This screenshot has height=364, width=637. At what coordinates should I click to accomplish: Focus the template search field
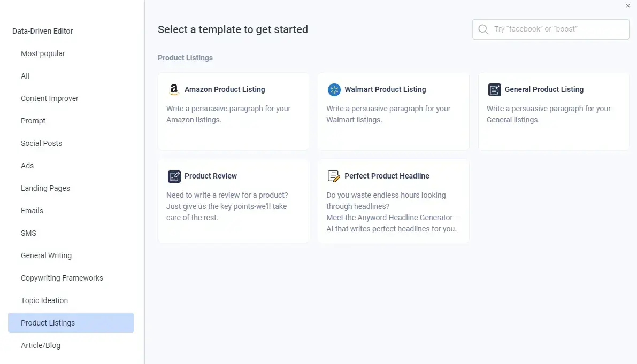point(550,29)
